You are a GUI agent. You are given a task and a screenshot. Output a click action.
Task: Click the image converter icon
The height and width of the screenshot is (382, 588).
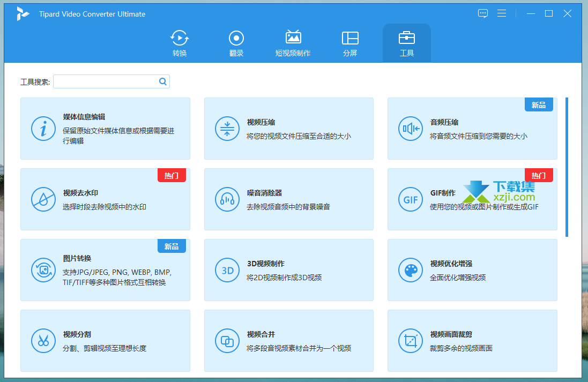[x=43, y=270]
